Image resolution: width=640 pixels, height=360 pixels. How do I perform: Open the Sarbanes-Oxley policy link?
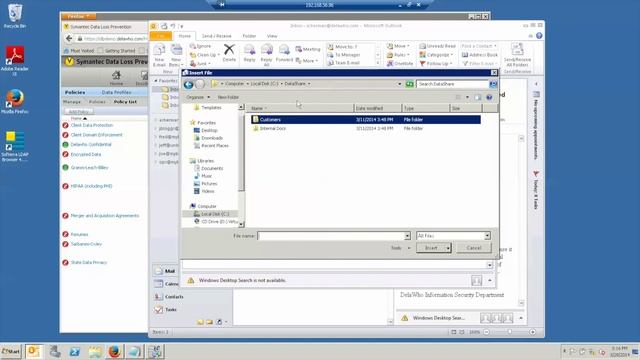[x=86, y=244]
